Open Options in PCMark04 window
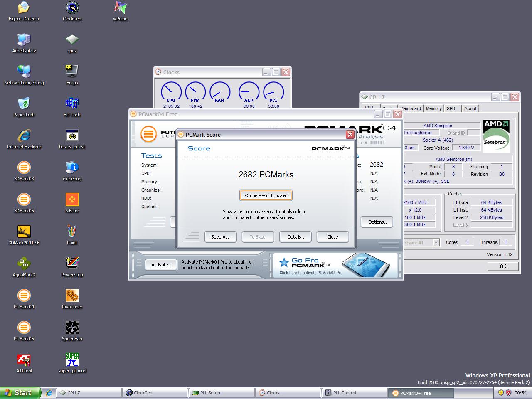The image size is (532, 399). click(377, 222)
